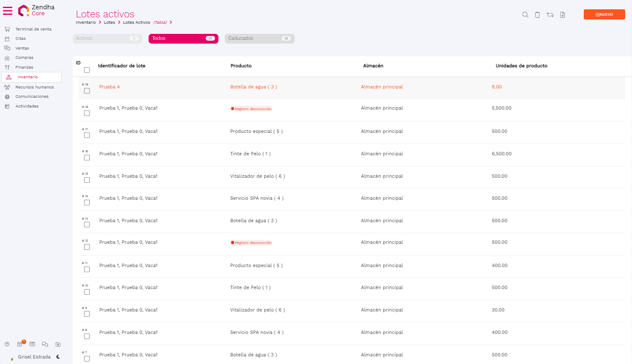
Task: Sort by Unidades de producto column header
Action: coord(521,66)
